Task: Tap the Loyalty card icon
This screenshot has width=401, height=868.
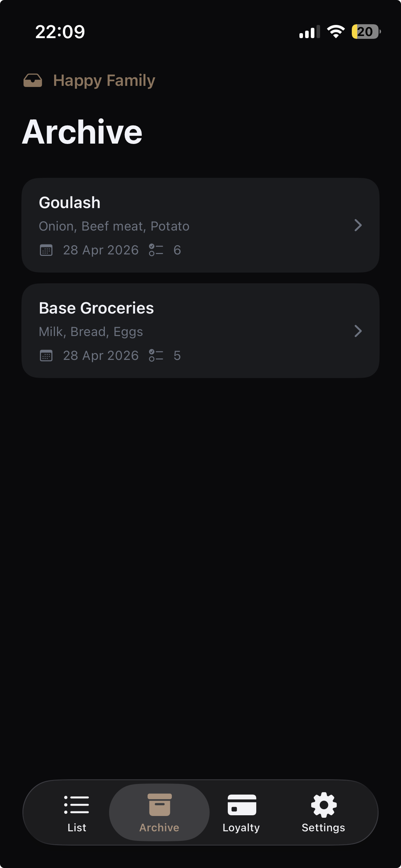Action: point(242,805)
